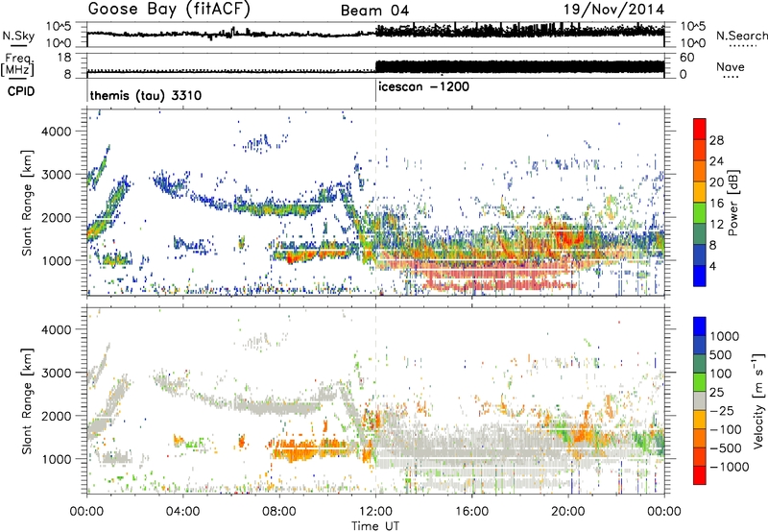Click the Nave legend label
This screenshot has width=768, height=532.
(x=731, y=67)
